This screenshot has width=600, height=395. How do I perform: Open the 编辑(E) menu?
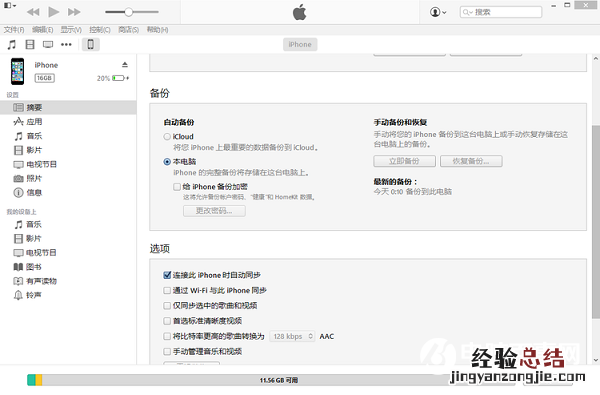[42, 29]
